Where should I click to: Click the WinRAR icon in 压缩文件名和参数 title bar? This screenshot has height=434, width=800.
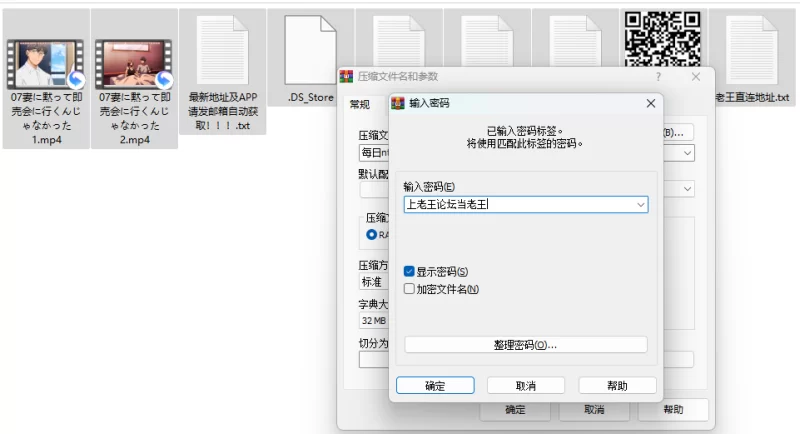click(x=346, y=76)
